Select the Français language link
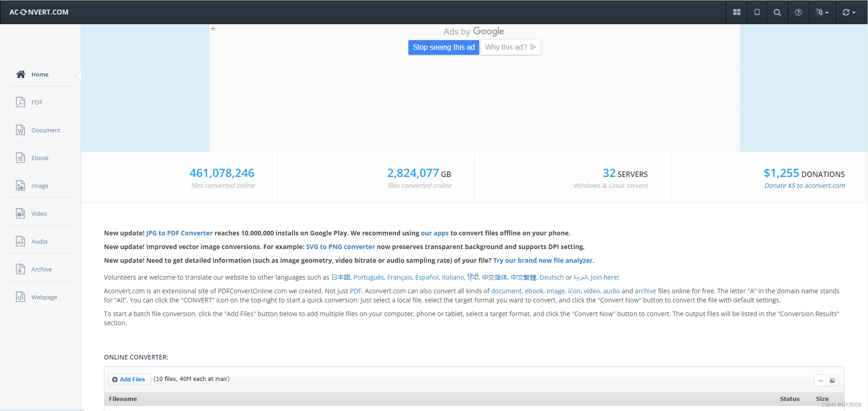The image size is (868, 411). (400, 277)
